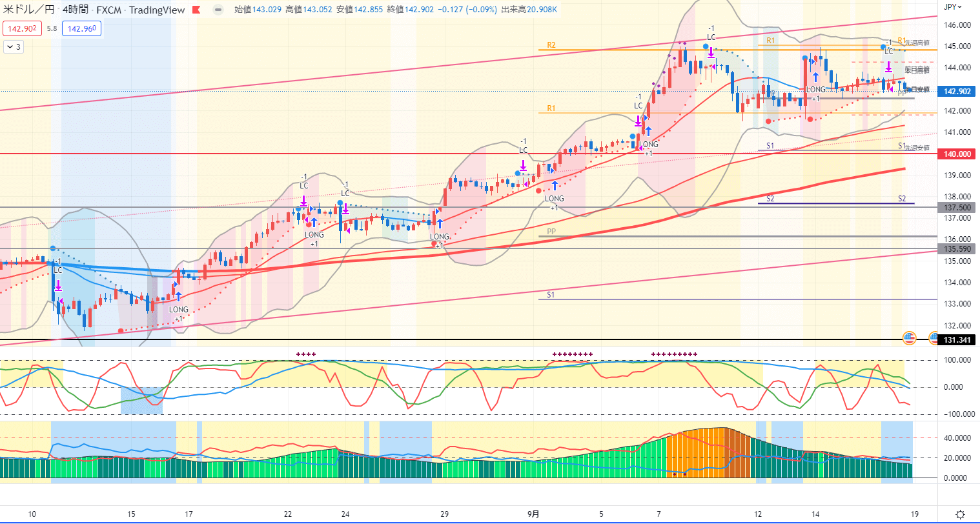This screenshot has height=524, width=980.
Task: Click the spread value 5.8
Action: 52,28
